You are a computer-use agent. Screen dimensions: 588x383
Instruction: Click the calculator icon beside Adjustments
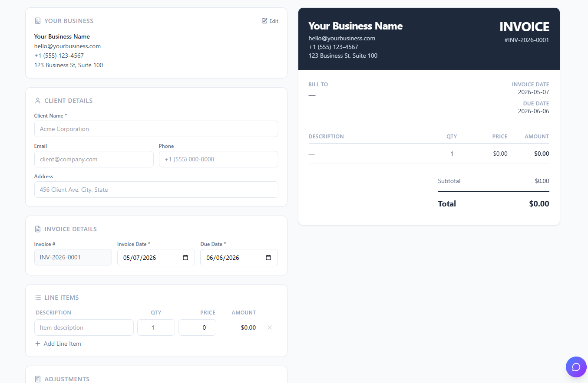coord(37,379)
